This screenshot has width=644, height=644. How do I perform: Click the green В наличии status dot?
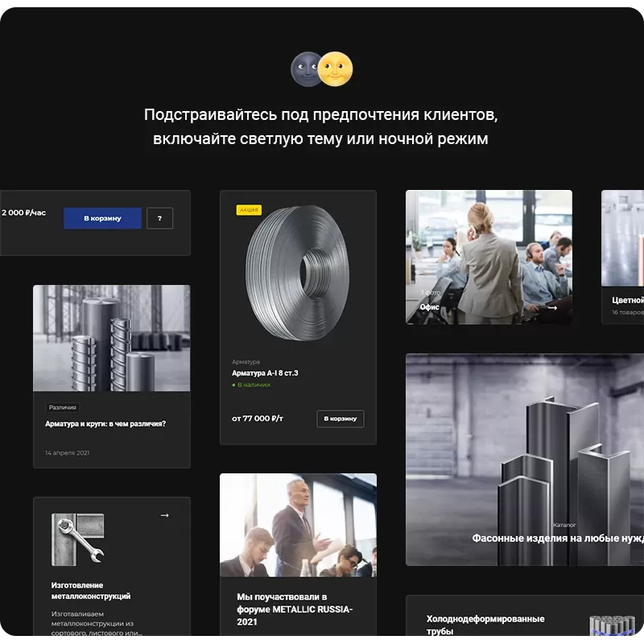tap(233, 385)
